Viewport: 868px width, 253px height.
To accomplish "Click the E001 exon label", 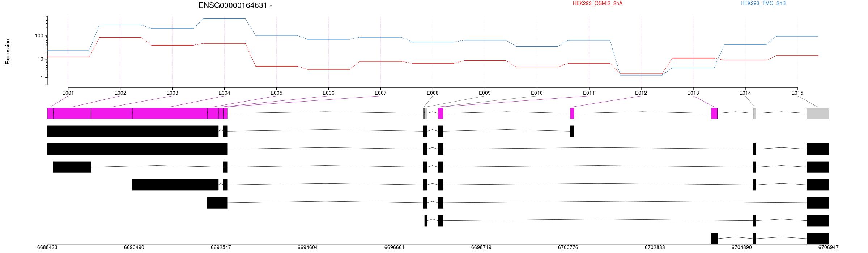I will click(x=68, y=93).
